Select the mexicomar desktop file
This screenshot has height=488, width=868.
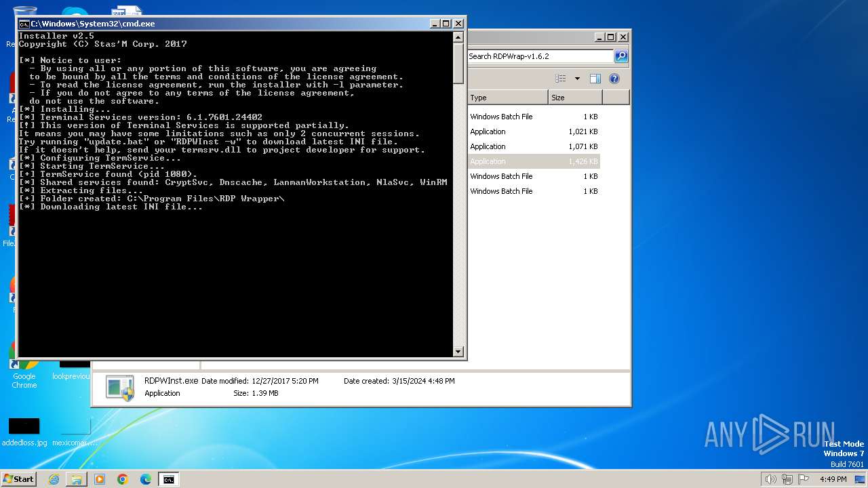tap(75, 431)
